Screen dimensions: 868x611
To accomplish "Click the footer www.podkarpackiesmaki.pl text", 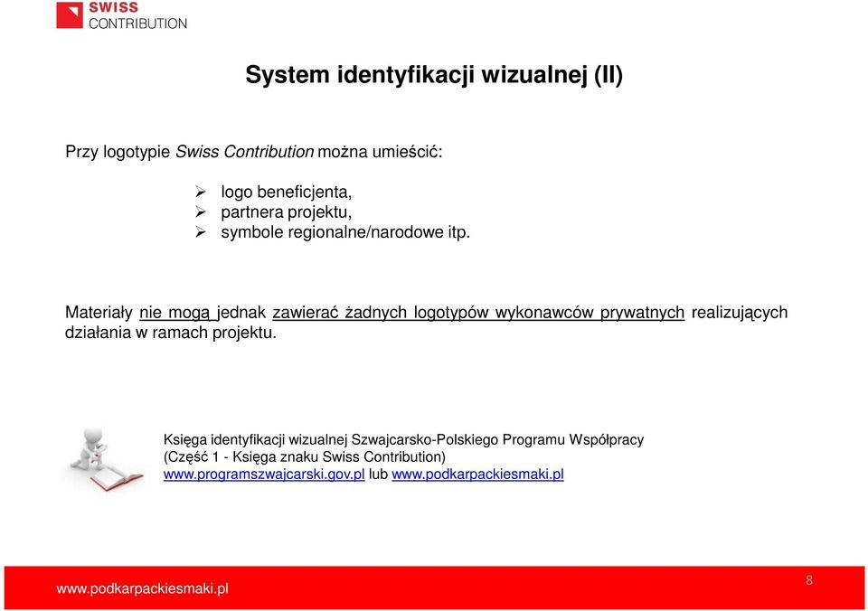I will point(142,589).
